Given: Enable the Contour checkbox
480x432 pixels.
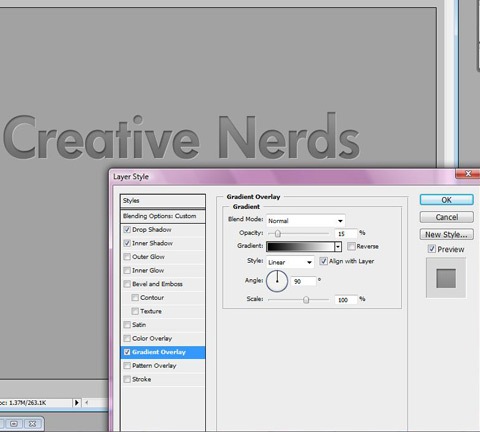Looking at the screenshot, I should 135,298.
